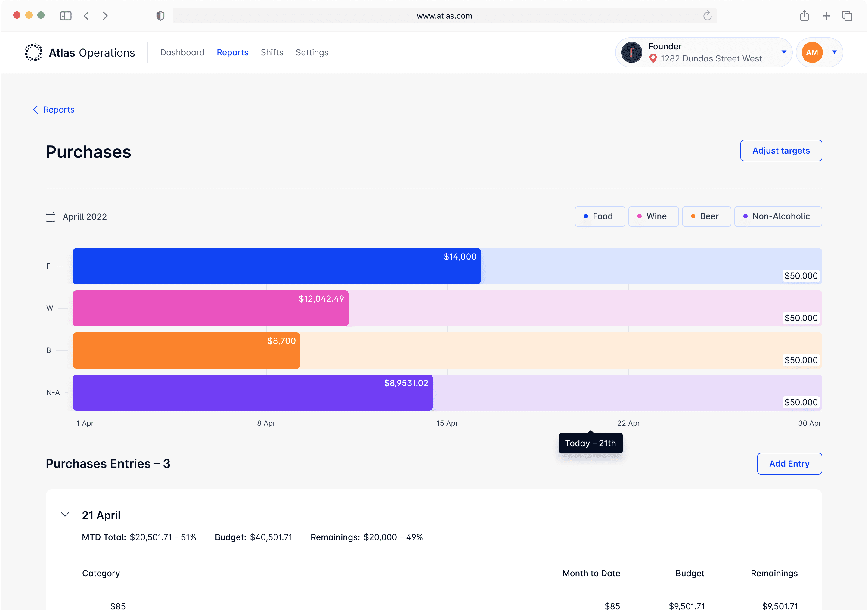
Task: Click the calendar icon beside Aprill 2022
Action: tap(50, 217)
